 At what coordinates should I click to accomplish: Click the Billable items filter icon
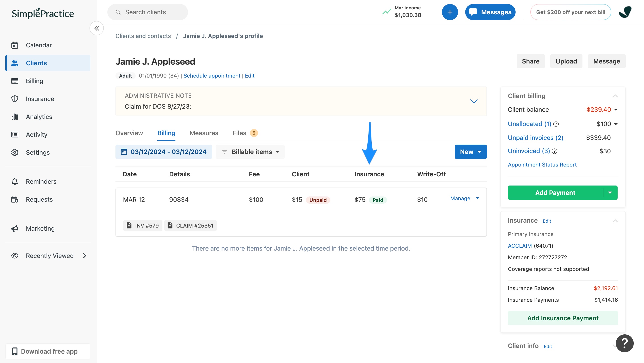[224, 152]
